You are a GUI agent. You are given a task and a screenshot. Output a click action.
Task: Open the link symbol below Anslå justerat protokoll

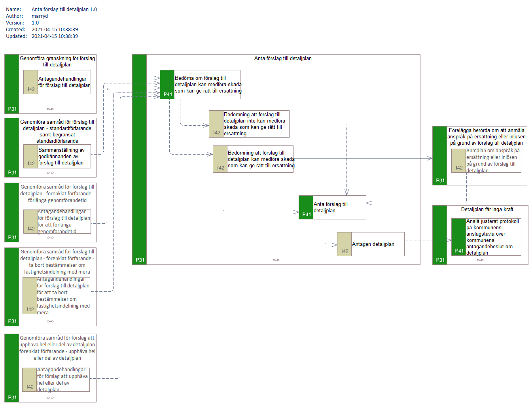[x=480, y=260]
